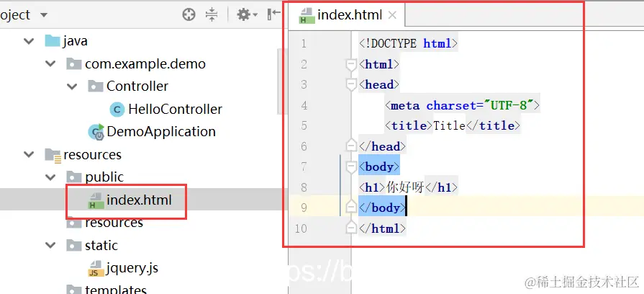
Task: Click the collapse all icon in Project toolbar
Action: (x=212, y=15)
